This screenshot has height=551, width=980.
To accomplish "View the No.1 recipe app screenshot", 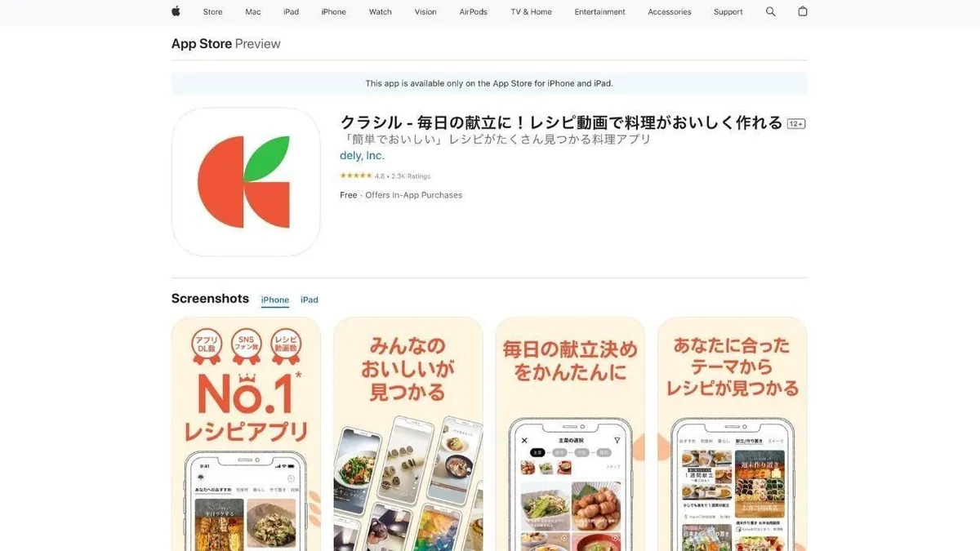I will [246, 434].
